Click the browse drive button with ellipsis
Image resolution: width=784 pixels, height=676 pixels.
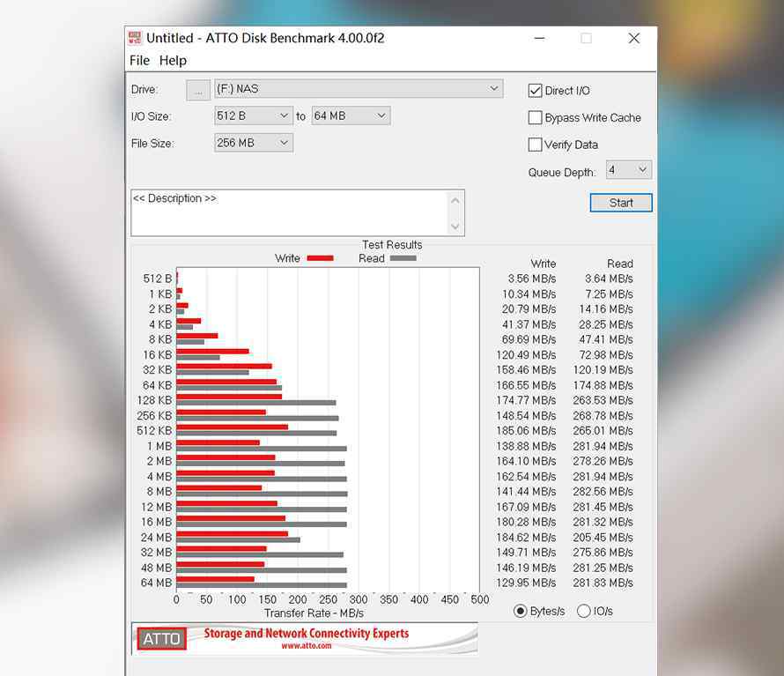198,91
